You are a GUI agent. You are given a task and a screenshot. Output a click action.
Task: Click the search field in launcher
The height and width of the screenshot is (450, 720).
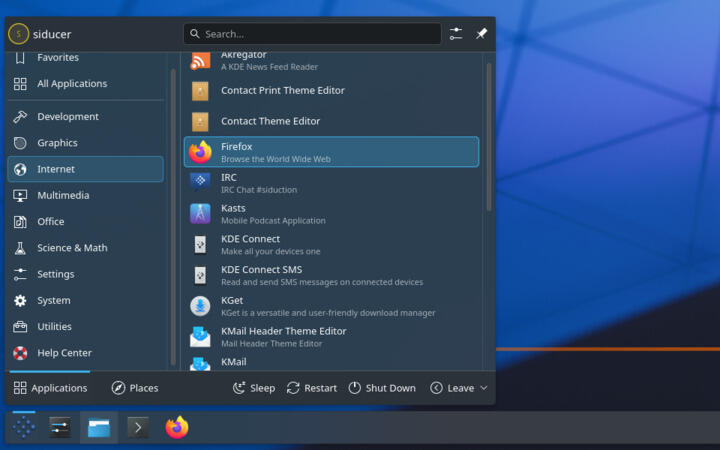[312, 34]
